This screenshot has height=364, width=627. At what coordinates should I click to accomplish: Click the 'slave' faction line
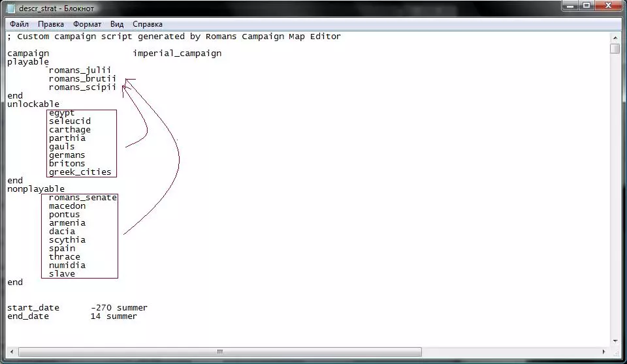62,274
